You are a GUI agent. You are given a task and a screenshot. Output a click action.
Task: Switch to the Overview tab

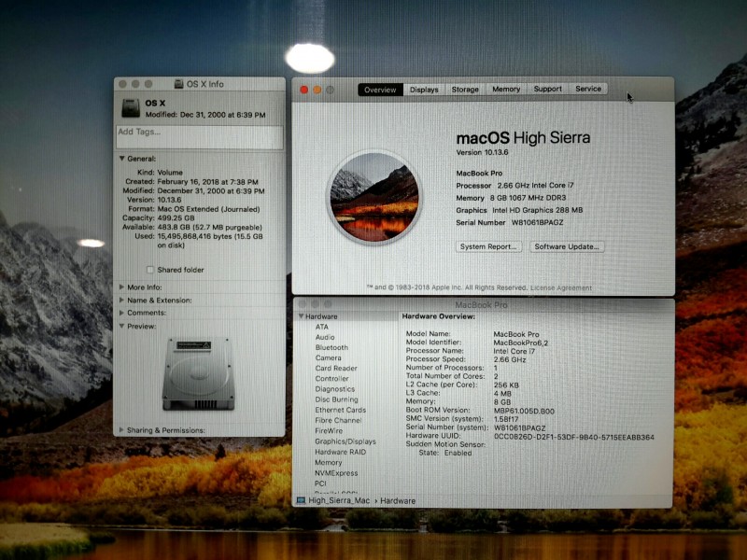380,90
